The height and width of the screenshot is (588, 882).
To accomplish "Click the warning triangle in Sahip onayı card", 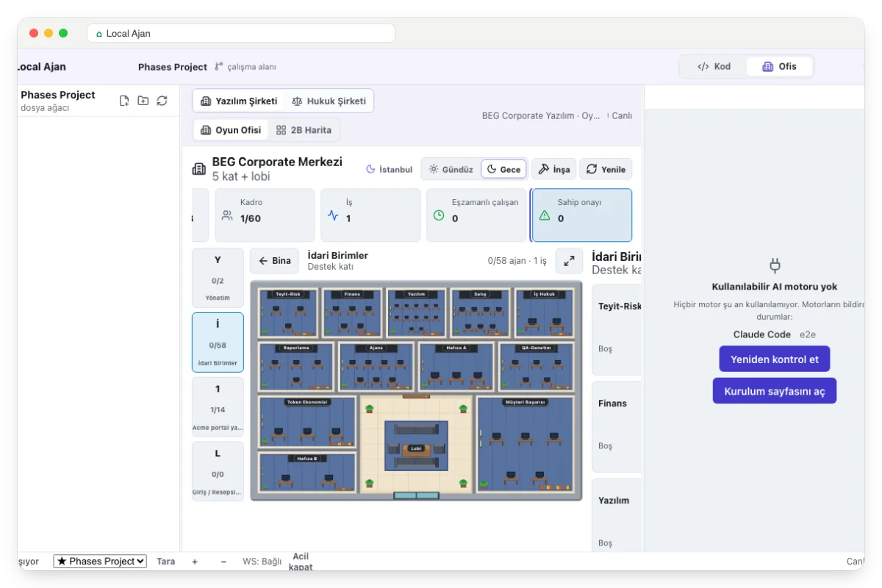I will (x=545, y=216).
